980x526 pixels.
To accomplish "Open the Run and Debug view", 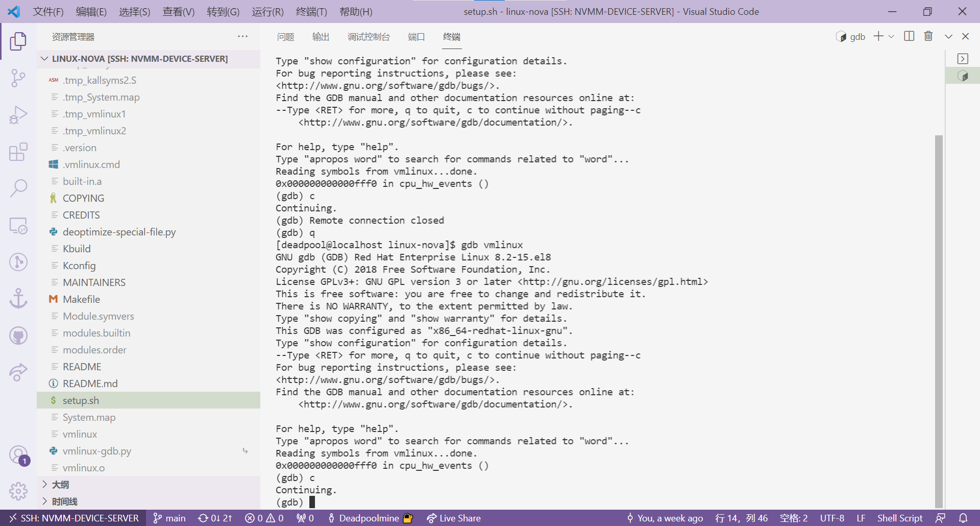I will pyautogui.click(x=18, y=115).
